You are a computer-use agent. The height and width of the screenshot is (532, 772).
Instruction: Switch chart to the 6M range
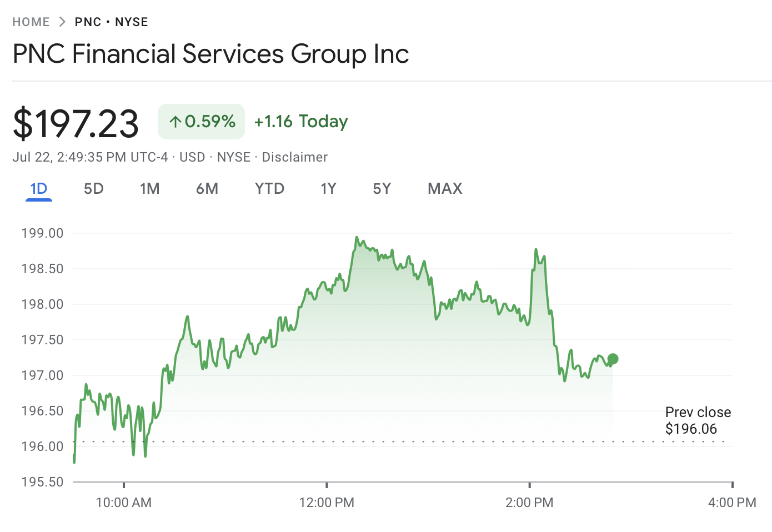click(x=207, y=189)
